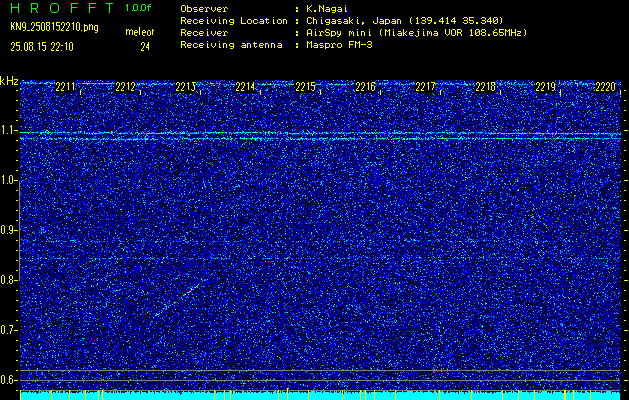Click the 2211 time marker
The width and height of the screenshot is (629, 400).
pos(65,87)
